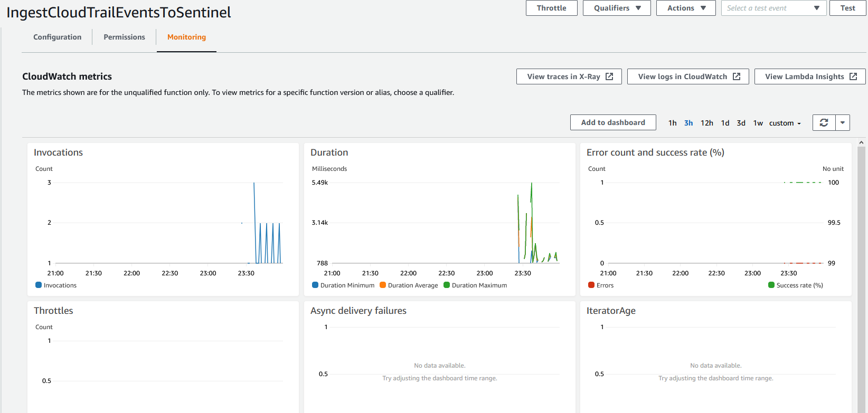Click the IngestCloudTrailEventsToSentinel function name
Screen dimensions: 868x413
point(119,12)
